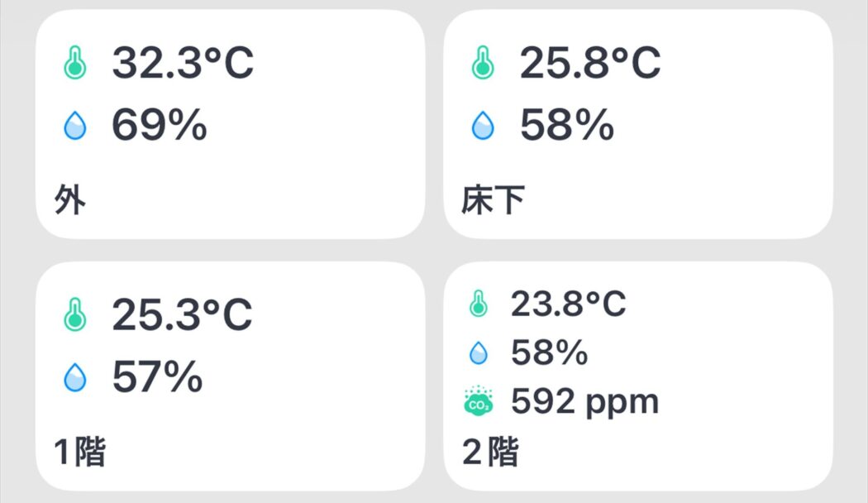Image resolution: width=868 pixels, height=503 pixels.
Task: Click the 58% humidity in 床下 card
Action: (x=567, y=125)
